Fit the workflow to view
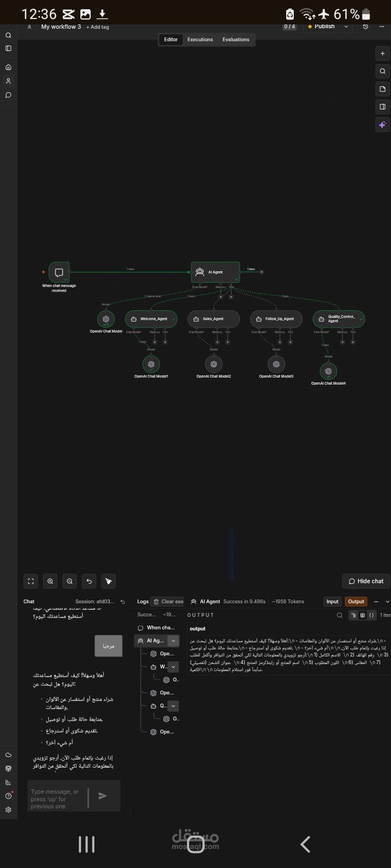This screenshot has width=391, height=868. tap(31, 581)
